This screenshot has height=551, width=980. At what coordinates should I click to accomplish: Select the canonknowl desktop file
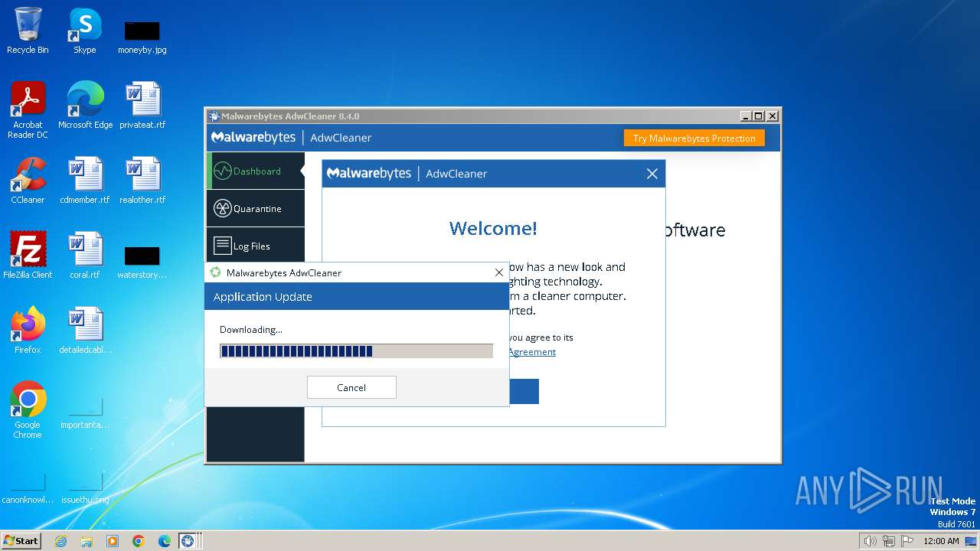[28, 488]
